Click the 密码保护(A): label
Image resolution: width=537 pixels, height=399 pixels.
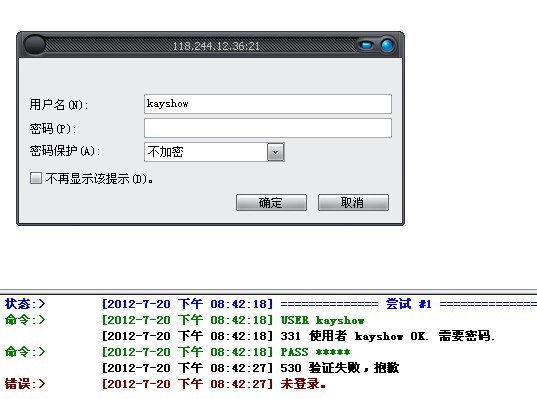coord(65,151)
